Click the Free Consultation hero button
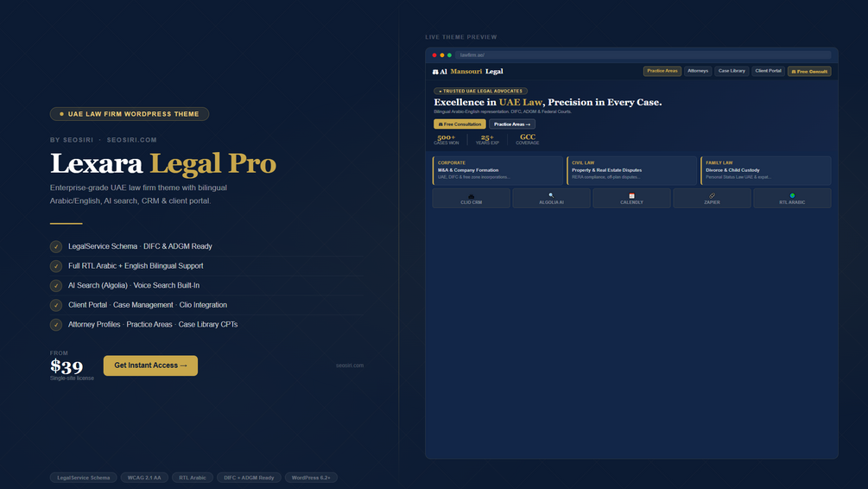 (x=459, y=124)
